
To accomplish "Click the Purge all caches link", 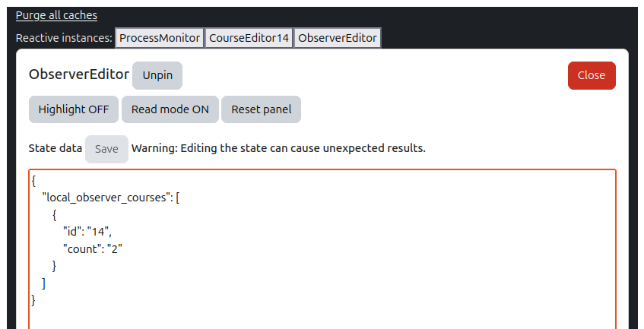I will [56, 15].
